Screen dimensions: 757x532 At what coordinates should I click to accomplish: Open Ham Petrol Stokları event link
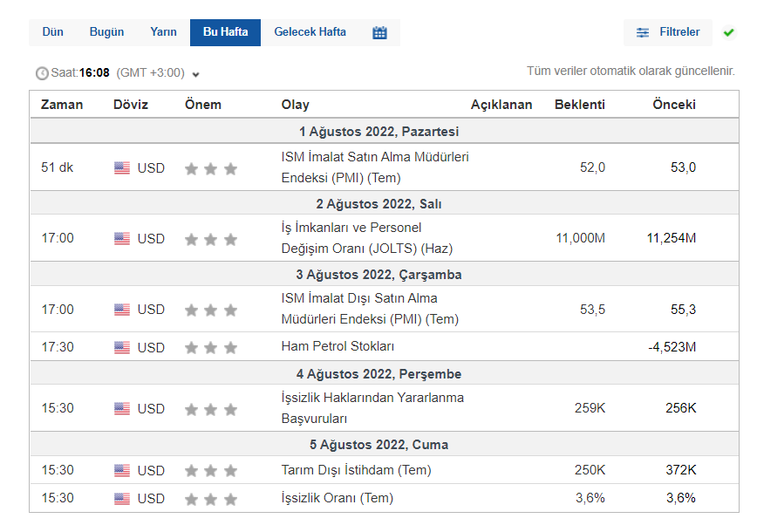click(x=338, y=346)
